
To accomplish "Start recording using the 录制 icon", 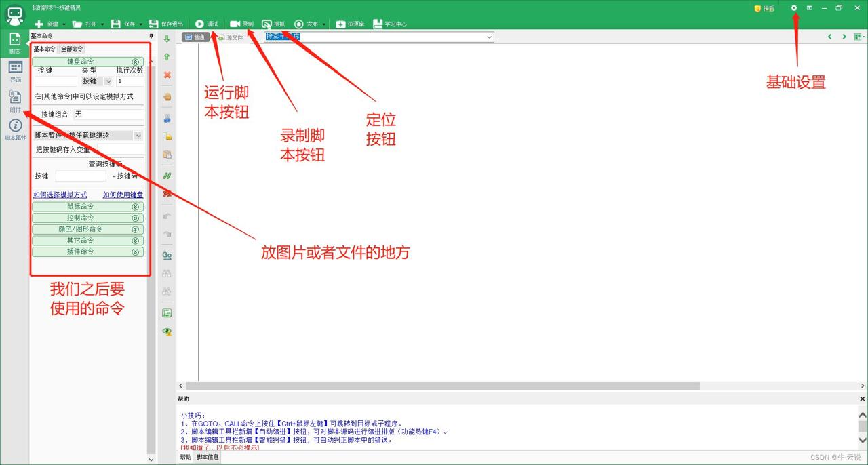I will coord(241,23).
